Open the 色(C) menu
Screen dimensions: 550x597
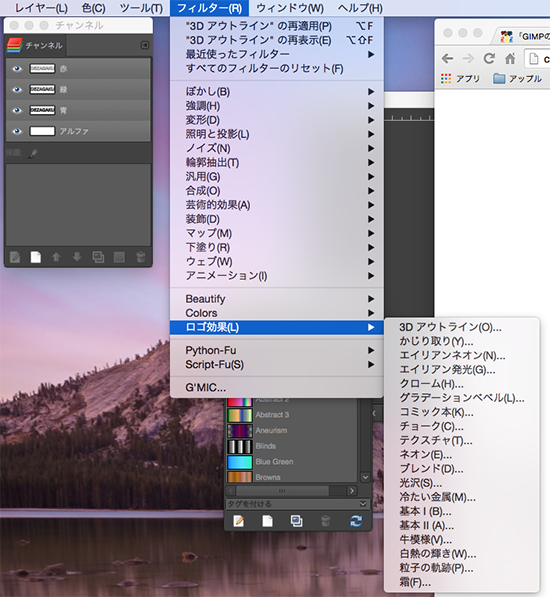click(94, 8)
